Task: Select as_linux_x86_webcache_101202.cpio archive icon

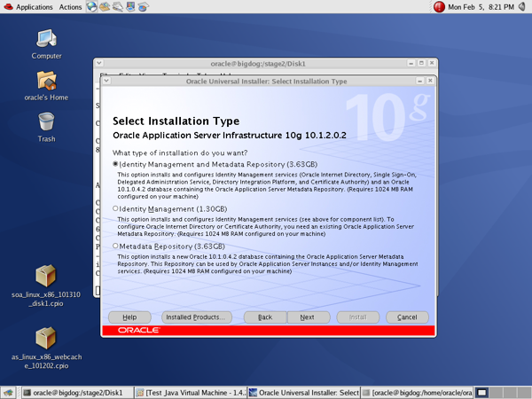Action: [46, 348]
